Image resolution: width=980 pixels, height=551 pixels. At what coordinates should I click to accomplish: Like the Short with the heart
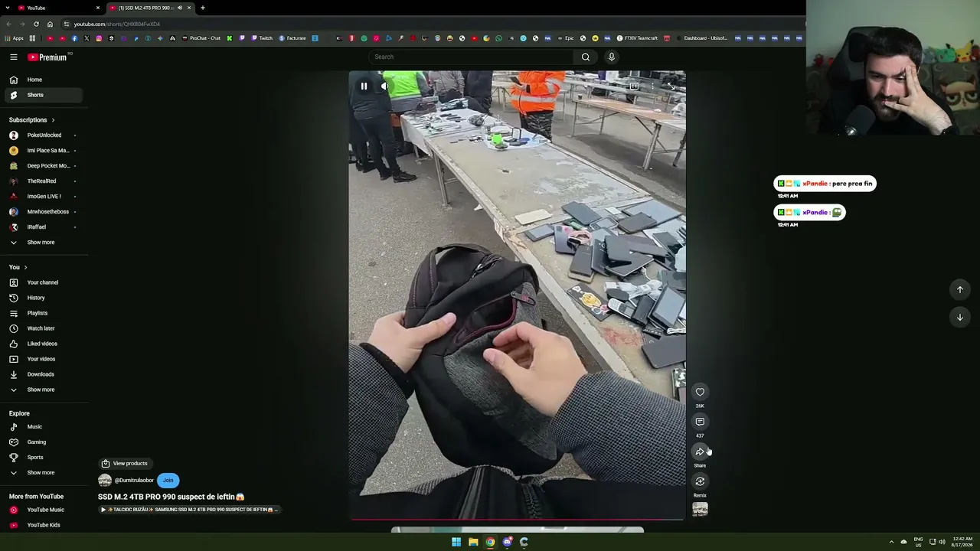[x=700, y=392]
